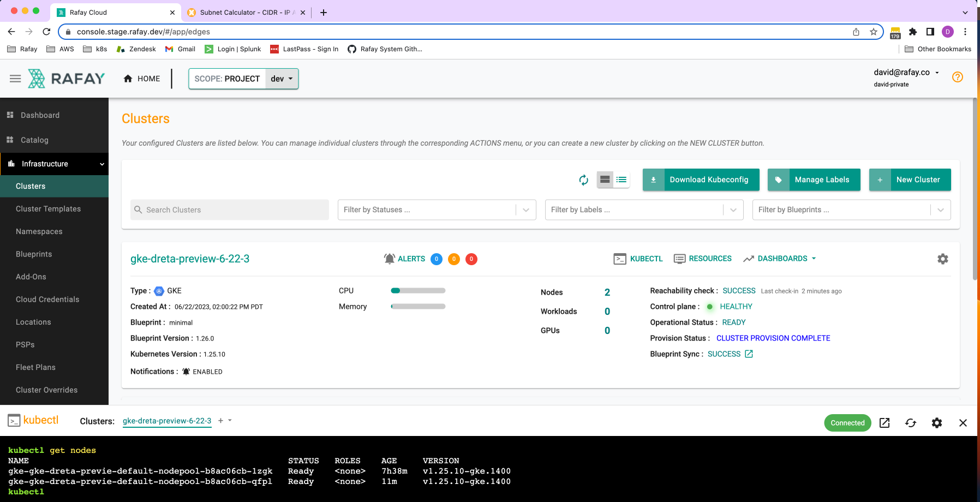
Task: Click Download Kubeconfig button
Action: (701, 180)
